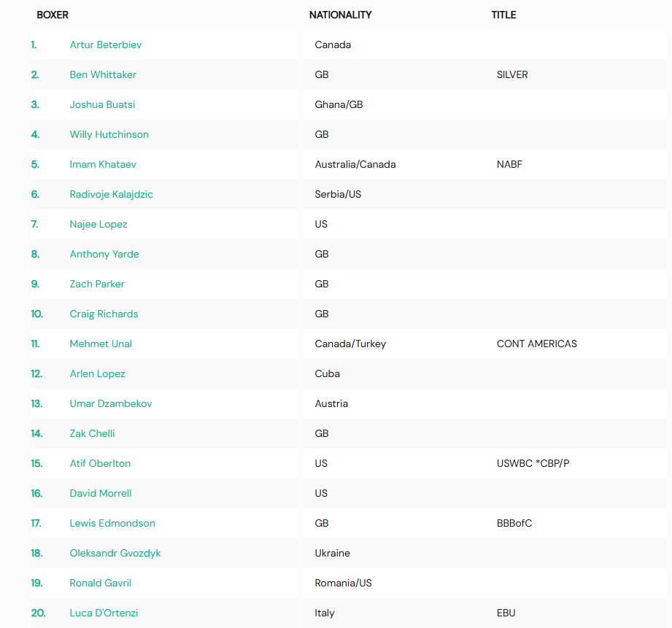Click the Zak Chelli name link
The width and height of the screenshot is (672, 628).
pyautogui.click(x=92, y=433)
